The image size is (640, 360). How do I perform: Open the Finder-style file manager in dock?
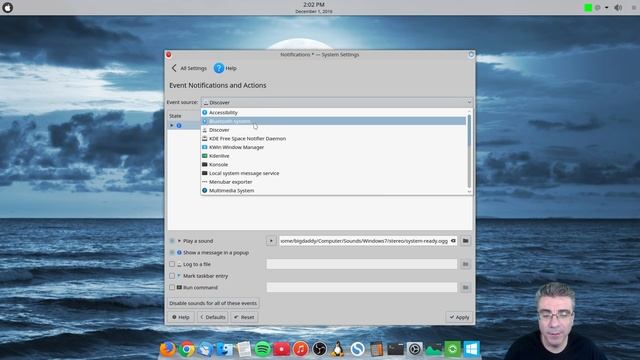(x=224, y=349)
